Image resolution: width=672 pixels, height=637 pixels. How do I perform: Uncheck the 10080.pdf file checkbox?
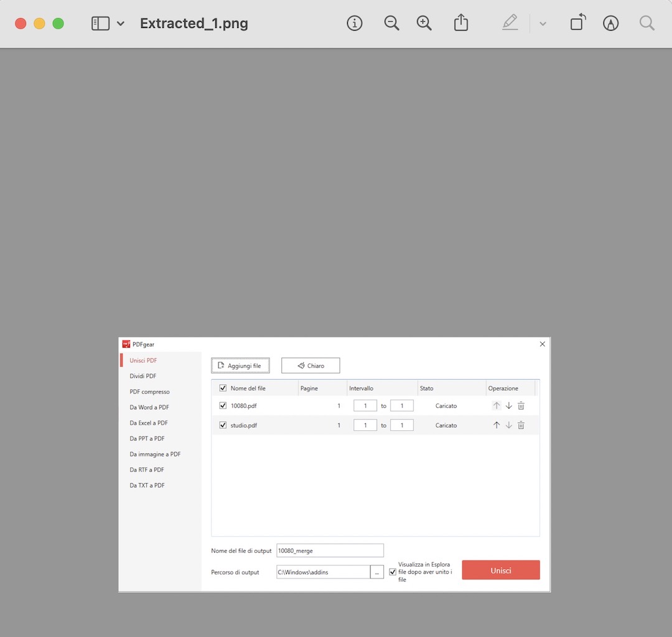pyautogui.click(x=223, y=406)
